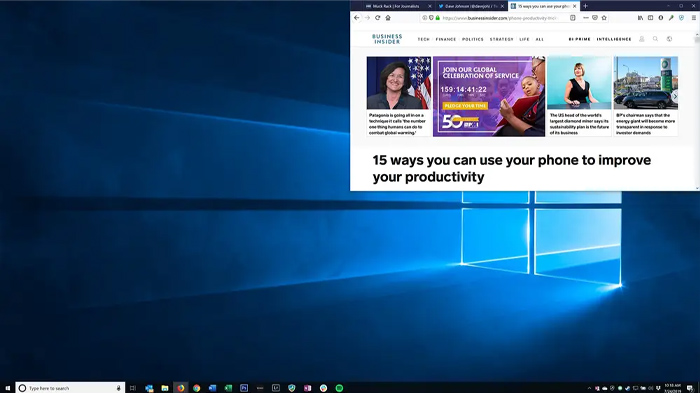Image resolution: width=700 pixels, height=393 pixels.
Task: Bookmark this page with the star icon
Action: click(x=604, y=18)
